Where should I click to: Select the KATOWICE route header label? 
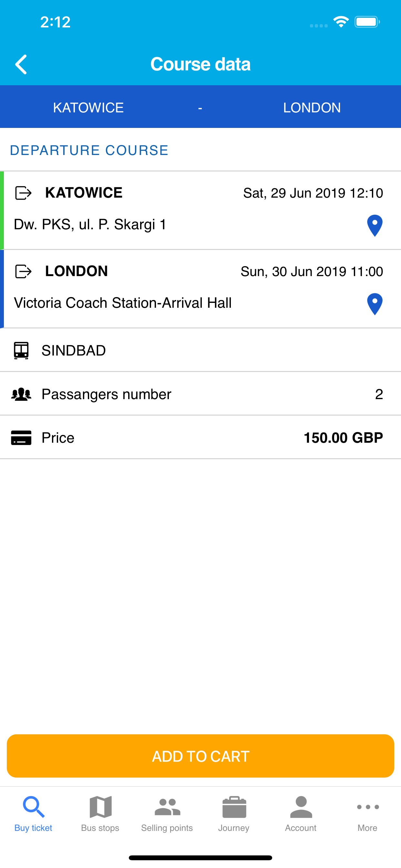88,108
